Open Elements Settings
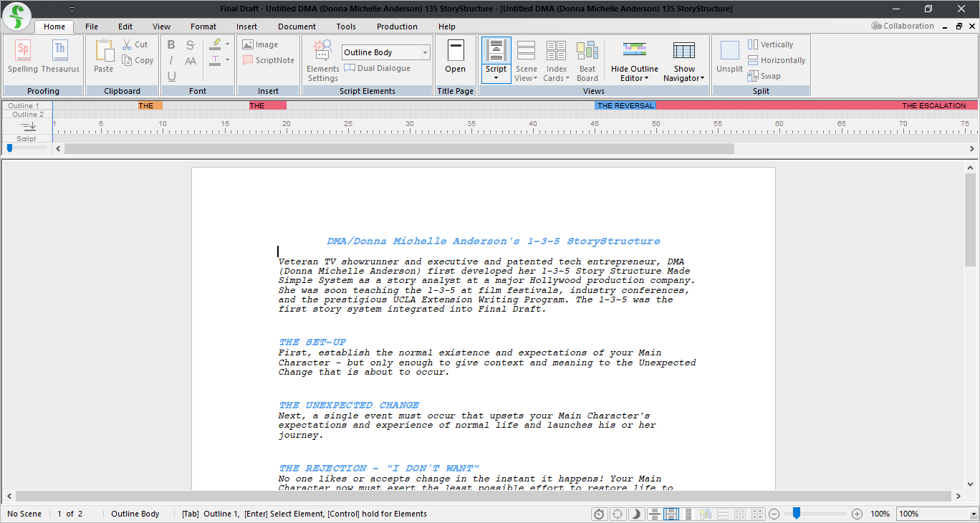 323,60
